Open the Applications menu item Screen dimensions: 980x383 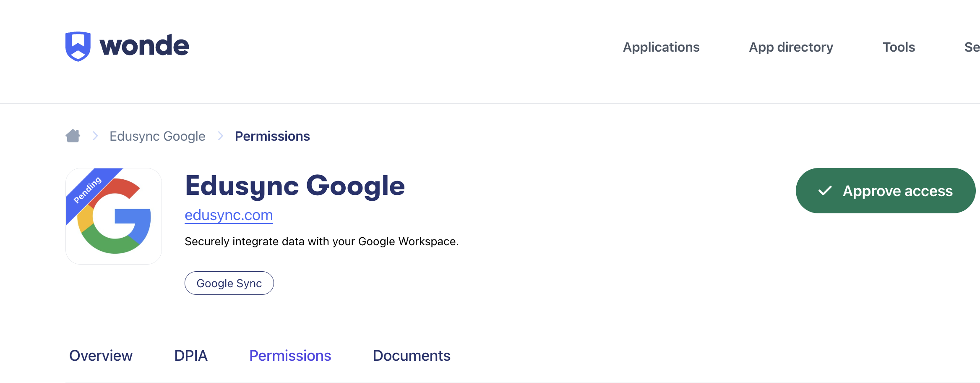pyautogui.click(x=661, y=47)
